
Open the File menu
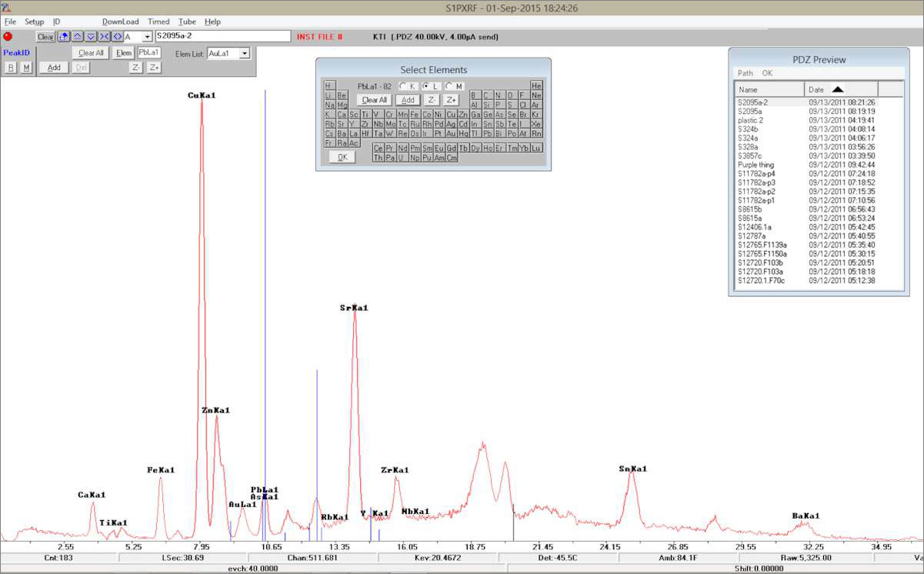point(11,22)
